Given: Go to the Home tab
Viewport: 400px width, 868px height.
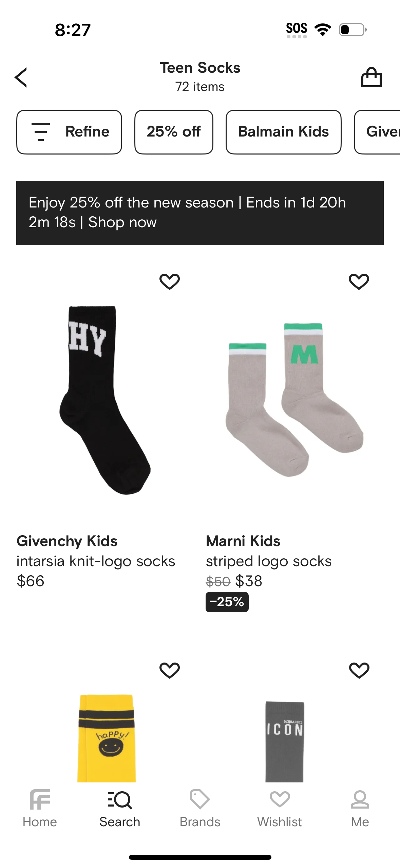Looking at the screenshot, I should click(40, 809).
